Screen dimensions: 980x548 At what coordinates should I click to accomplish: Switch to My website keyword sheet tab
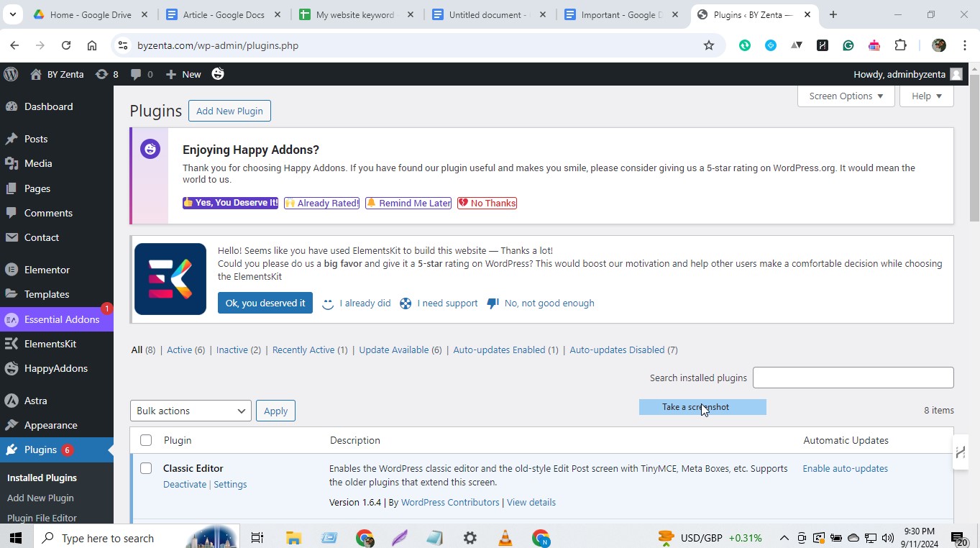point(355,14)
